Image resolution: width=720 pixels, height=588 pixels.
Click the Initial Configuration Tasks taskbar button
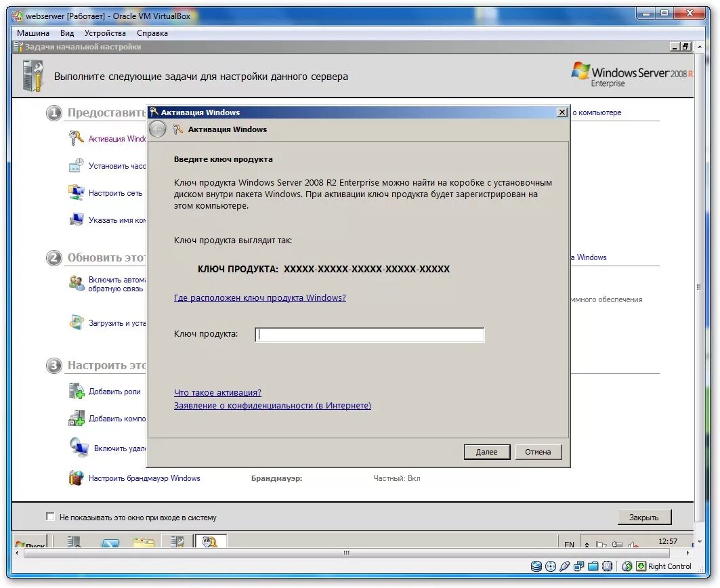click(x=177, y=541)
